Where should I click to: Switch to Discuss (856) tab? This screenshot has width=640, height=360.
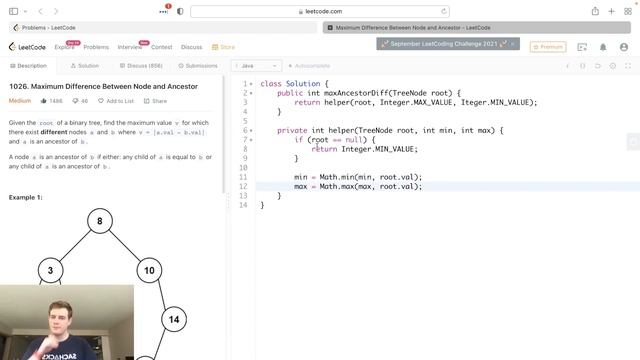pos(141,66)
